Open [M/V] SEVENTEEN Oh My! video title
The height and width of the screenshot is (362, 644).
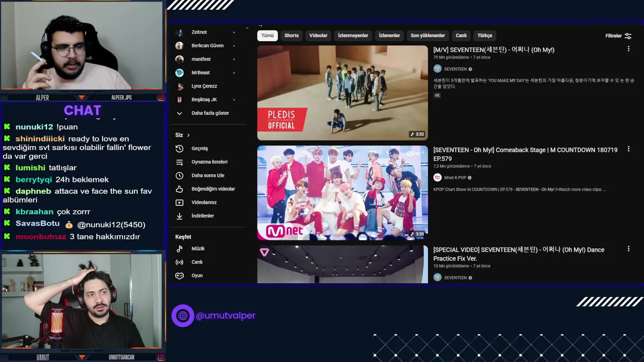[x=494, y=50]
